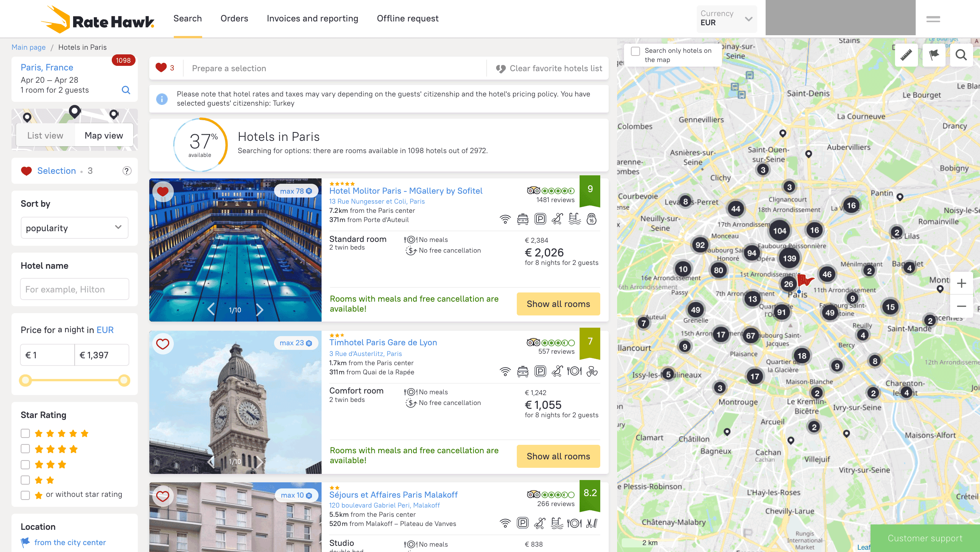This screenshot has width=980, height=552.
Task: Check the five-star rating filter
Action: 25,433
